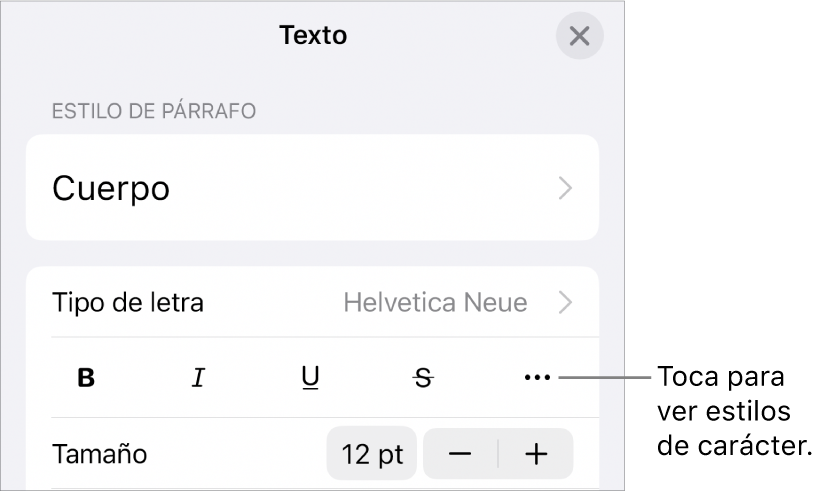Image resolution: width=825 pixels, height=491 pixels.
Task: Toggle italic text formatting
Action: [199, 378]
